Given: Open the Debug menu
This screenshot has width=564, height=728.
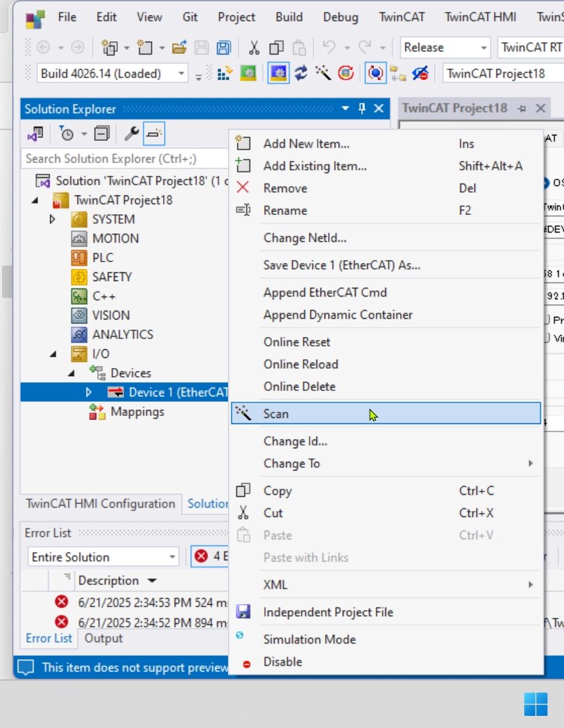Looking at the screenshot, I should (x=341, y=17).
